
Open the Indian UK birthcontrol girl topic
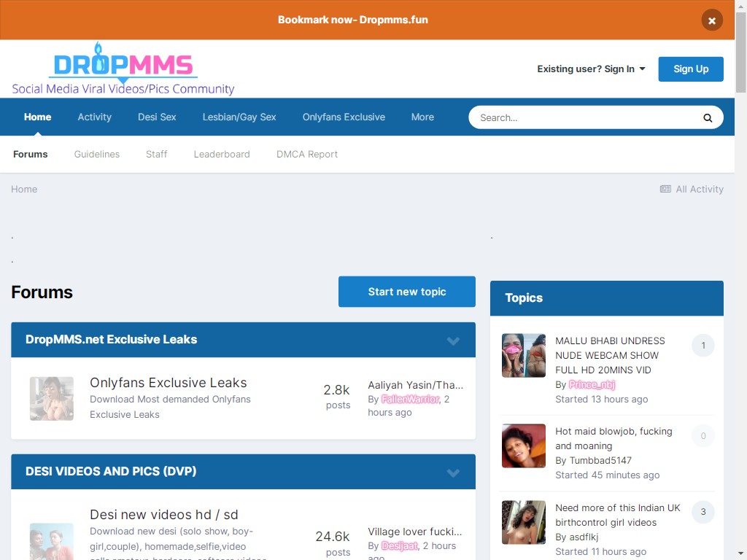(x=617, y=516)
